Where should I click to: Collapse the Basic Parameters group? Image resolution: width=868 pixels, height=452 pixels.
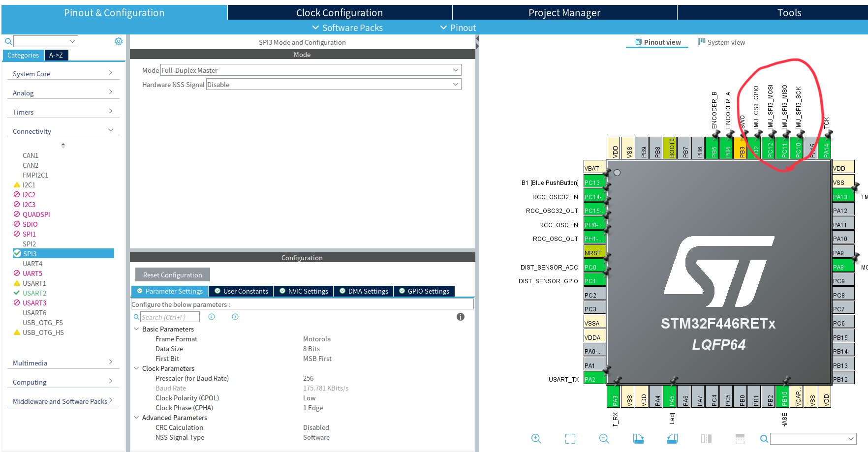[x=136, y=329]
